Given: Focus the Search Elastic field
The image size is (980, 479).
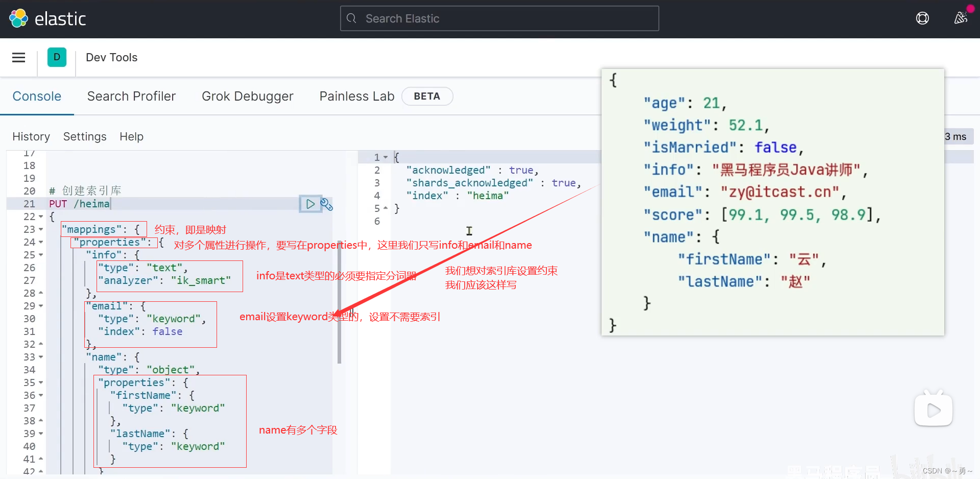Looking at the screenshot, I should point(499,18).
